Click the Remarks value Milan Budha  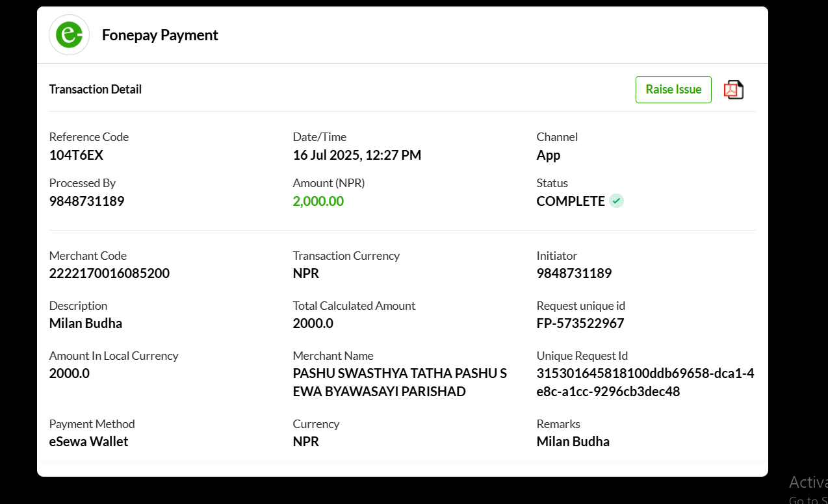tap(573, 442)
